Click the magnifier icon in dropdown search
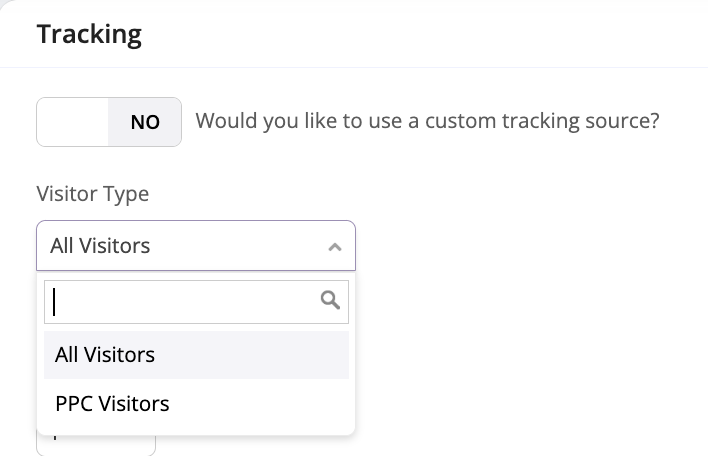Image resolution: width=708 pixels, height=456 pixels. click(330, 300)
